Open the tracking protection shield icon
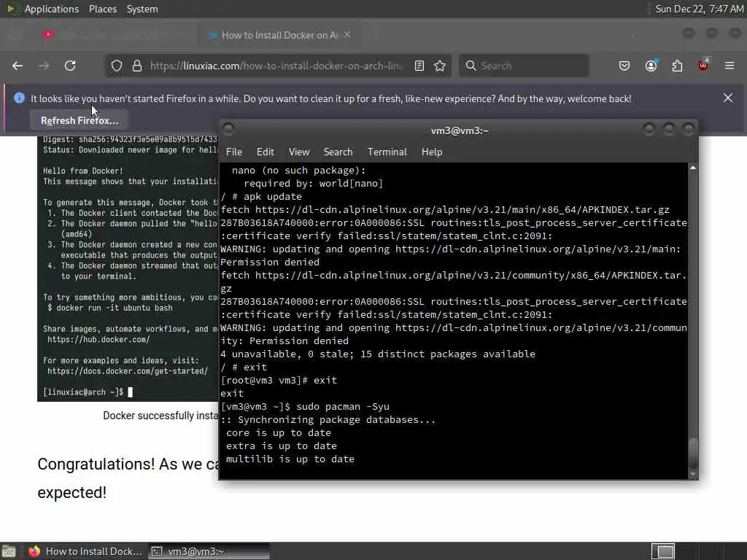 [117, 66]
